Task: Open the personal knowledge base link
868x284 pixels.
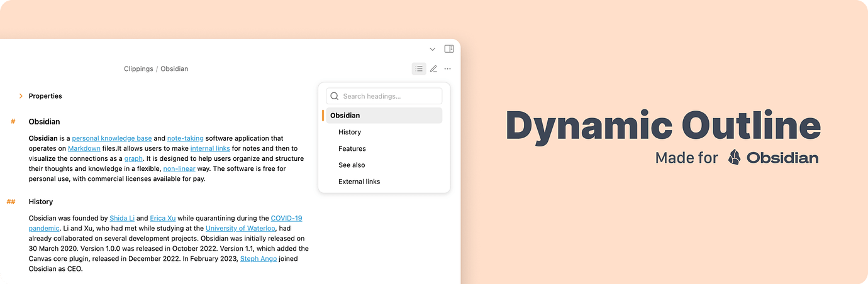Action: coord(111,138)
